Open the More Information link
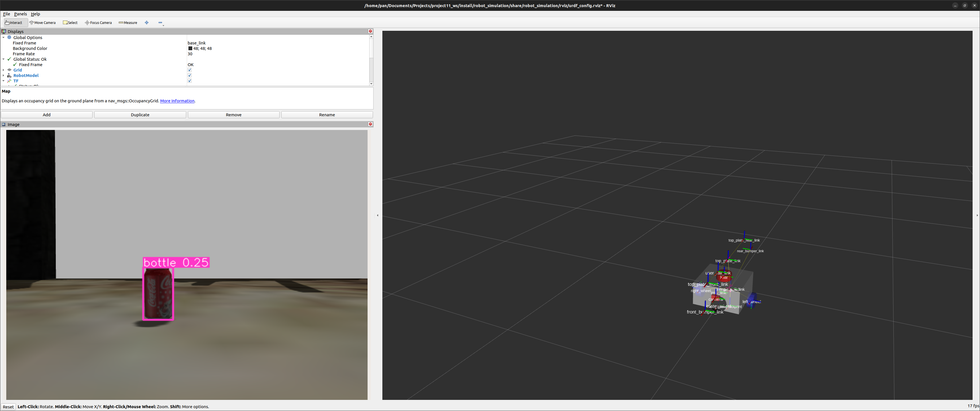Screen dimensions: 980x411 tap(177, 101)
